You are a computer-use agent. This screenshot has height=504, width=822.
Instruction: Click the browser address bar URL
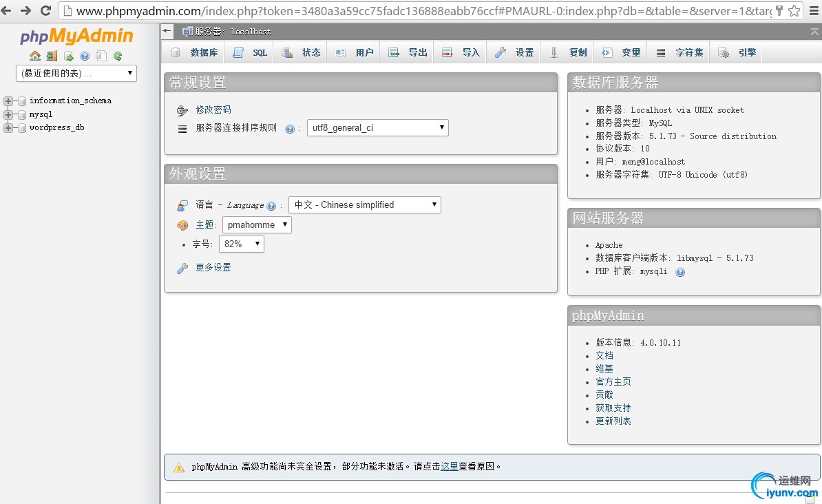[x=423, y=10]
